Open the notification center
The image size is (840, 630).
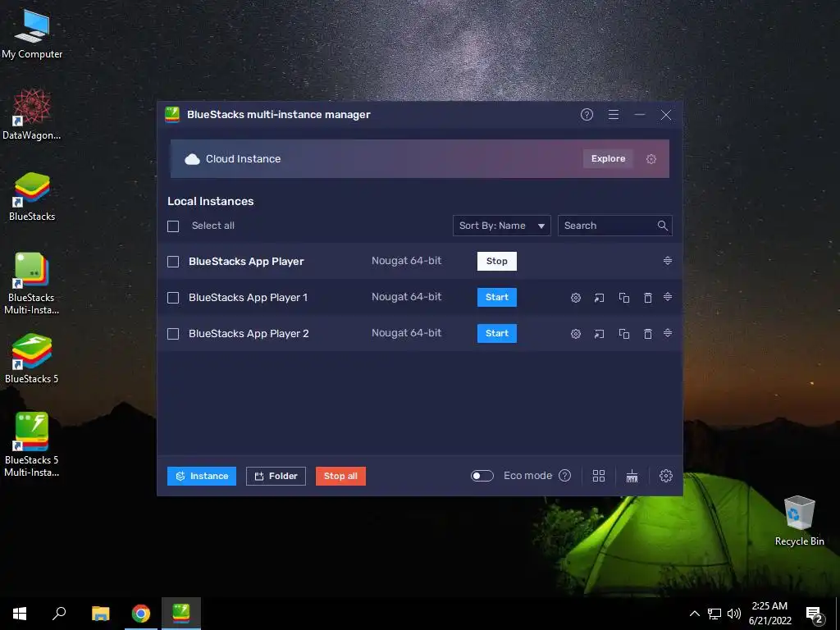[815, 614]
